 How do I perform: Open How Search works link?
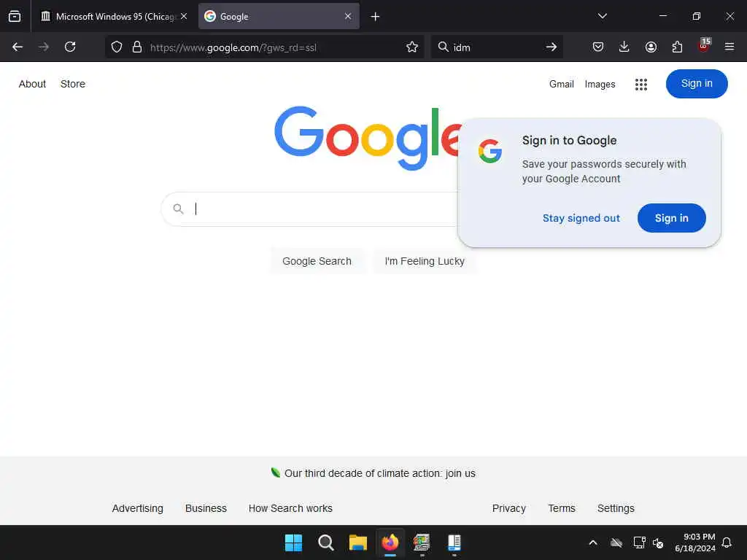[290, 508]
